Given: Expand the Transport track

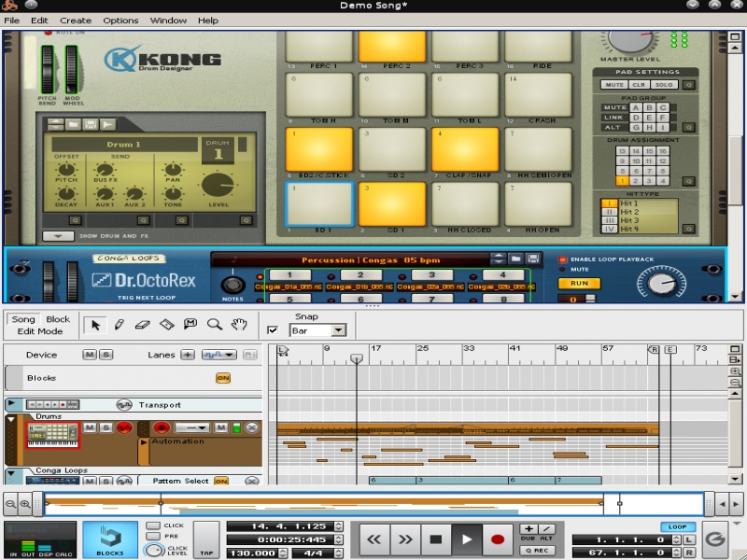Looking at the screenshot, I should [x=11, y=404].
